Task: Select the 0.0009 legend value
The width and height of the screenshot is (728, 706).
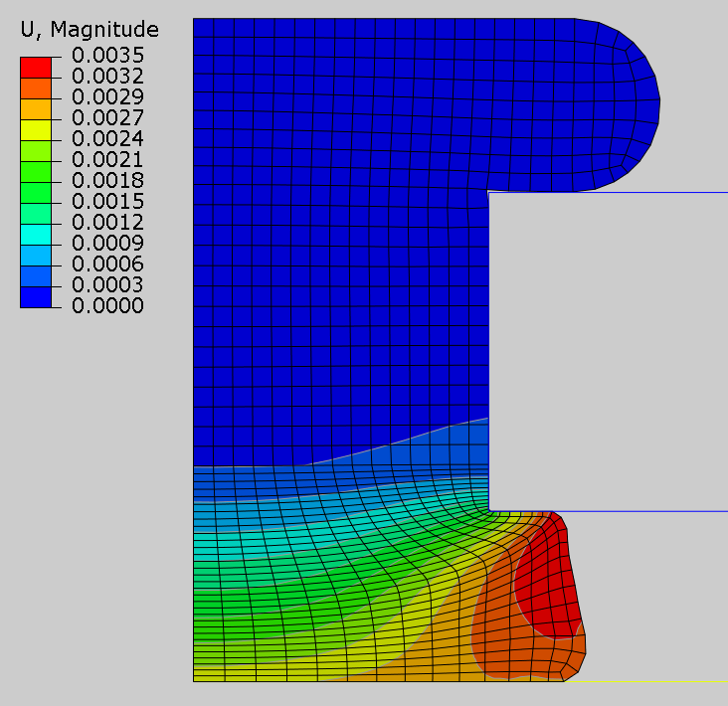Action: [107, 243]
